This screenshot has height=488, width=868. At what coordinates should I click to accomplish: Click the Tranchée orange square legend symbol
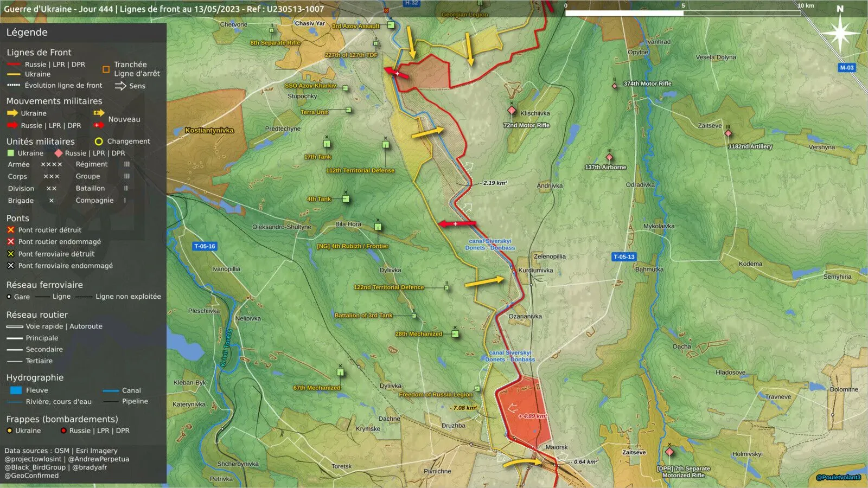[x=106, y=69]
